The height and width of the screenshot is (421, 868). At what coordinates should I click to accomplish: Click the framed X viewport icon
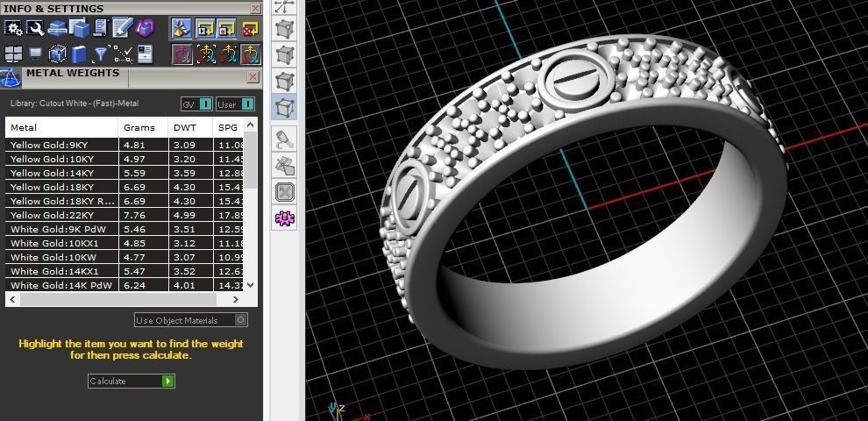click(285, 192)
